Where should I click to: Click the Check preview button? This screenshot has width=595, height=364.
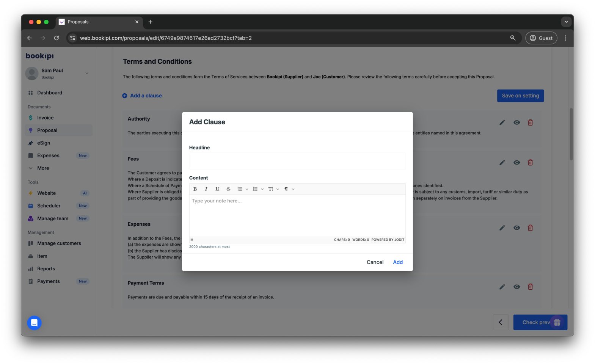(x=540, y=322)
